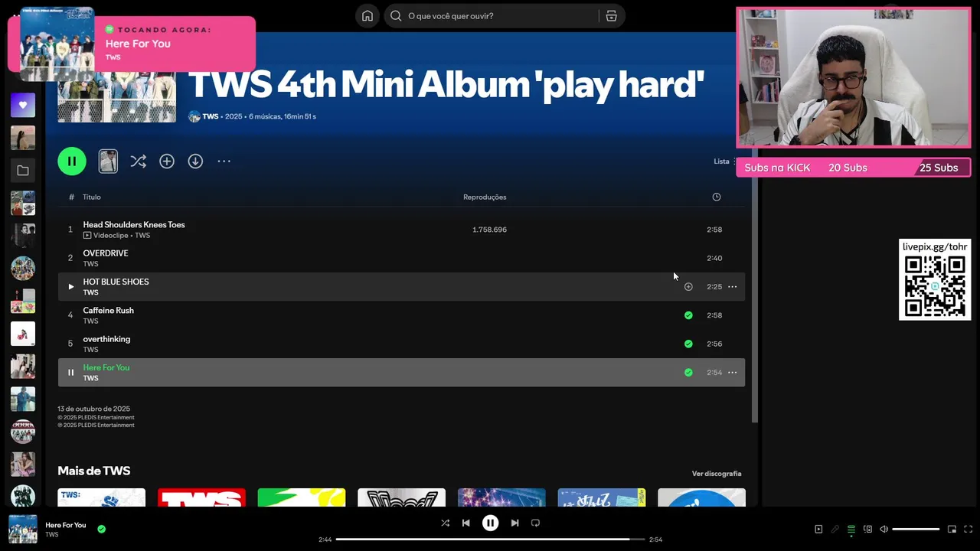Skip to the previous track
The image size is (980, 551).
click(465, 523)
